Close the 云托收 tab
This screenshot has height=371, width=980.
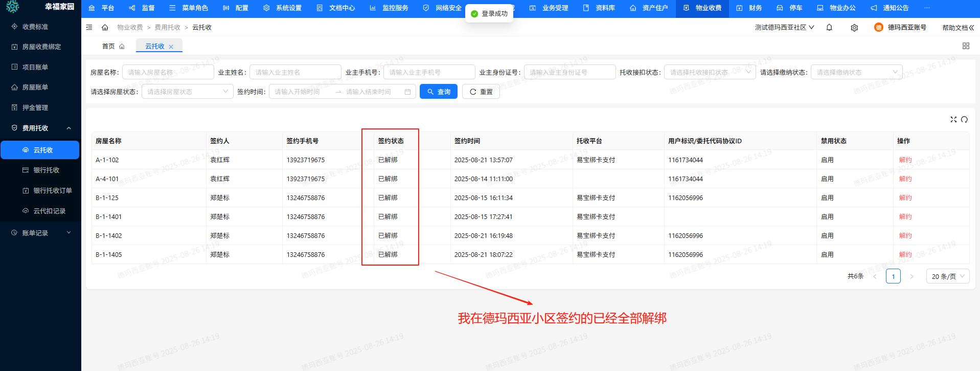pyautogui.click(x=171, y=47)
